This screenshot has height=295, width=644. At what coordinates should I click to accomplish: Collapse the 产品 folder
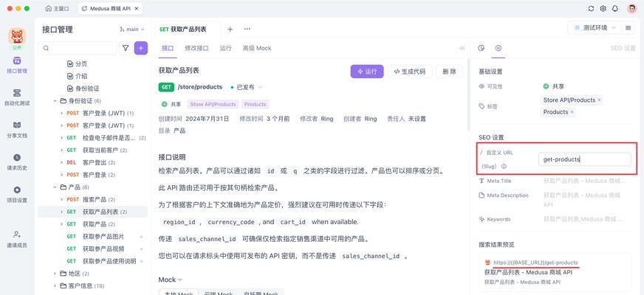click(x=55, y=187)
